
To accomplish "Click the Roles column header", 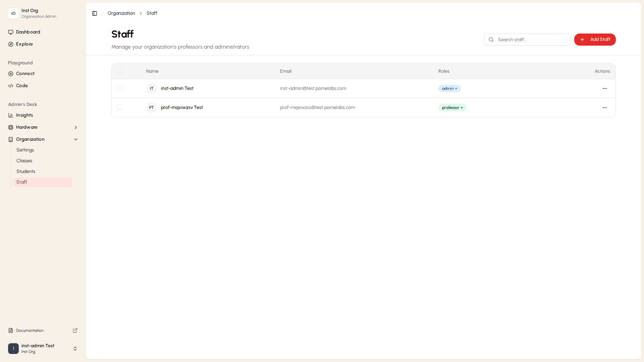I will pos(444,71).
